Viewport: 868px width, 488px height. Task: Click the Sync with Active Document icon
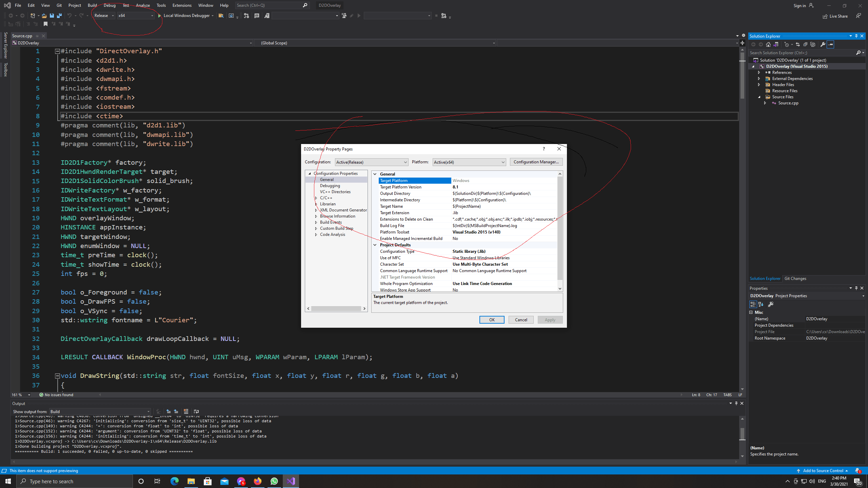click(x=798, y=44)
